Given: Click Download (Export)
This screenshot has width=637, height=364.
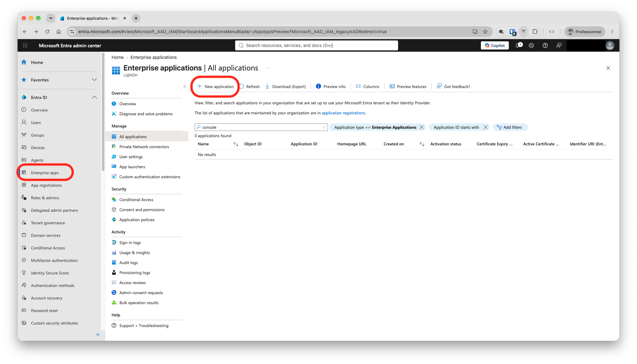Looking at the screenshot, I should (x=286, y=86).
